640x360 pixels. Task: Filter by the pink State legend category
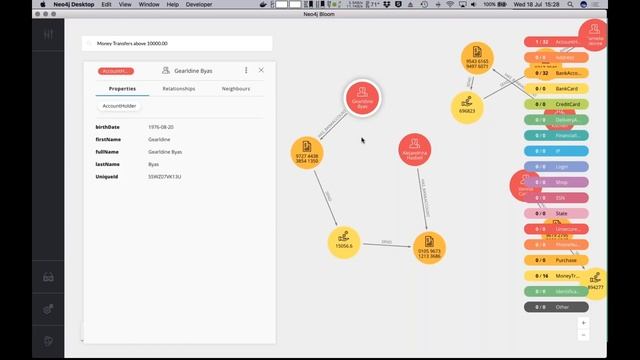556,213
